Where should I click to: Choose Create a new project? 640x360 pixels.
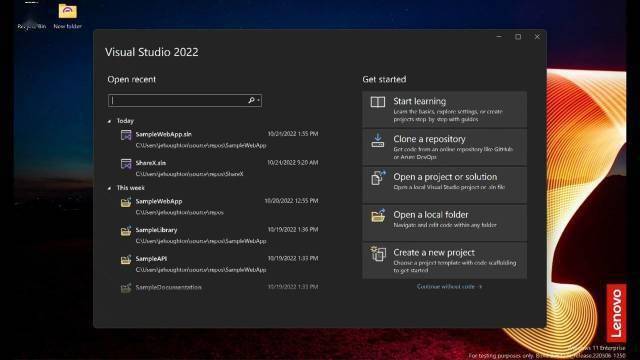[444, 261]
